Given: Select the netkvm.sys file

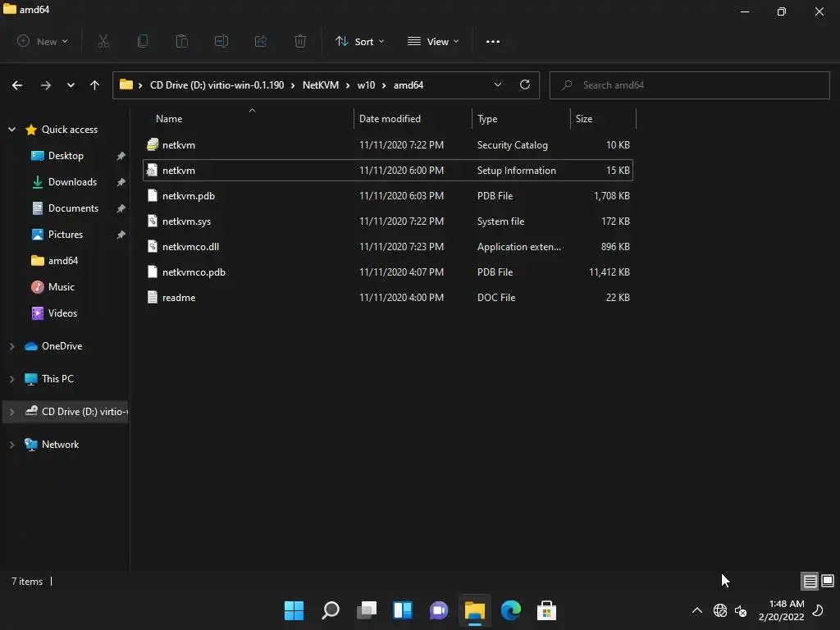Looking at the screenshot, I should point(388,221).
